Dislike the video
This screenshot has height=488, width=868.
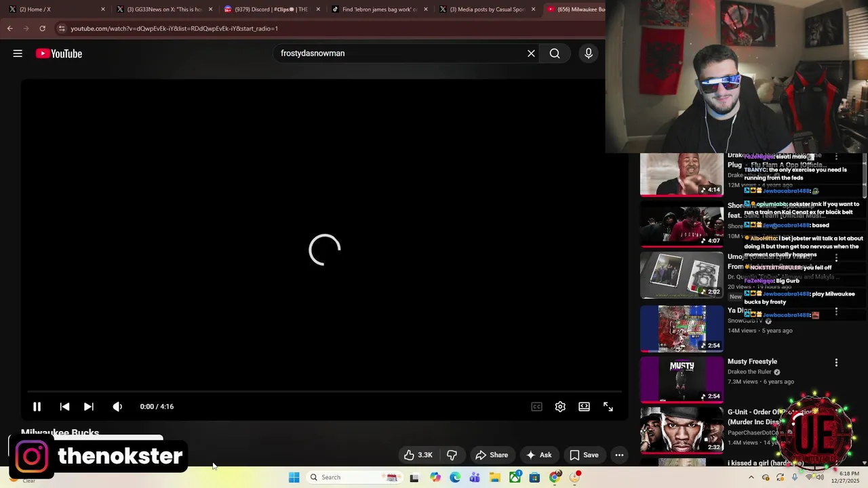pyautogui.click(x=452, y=455)
